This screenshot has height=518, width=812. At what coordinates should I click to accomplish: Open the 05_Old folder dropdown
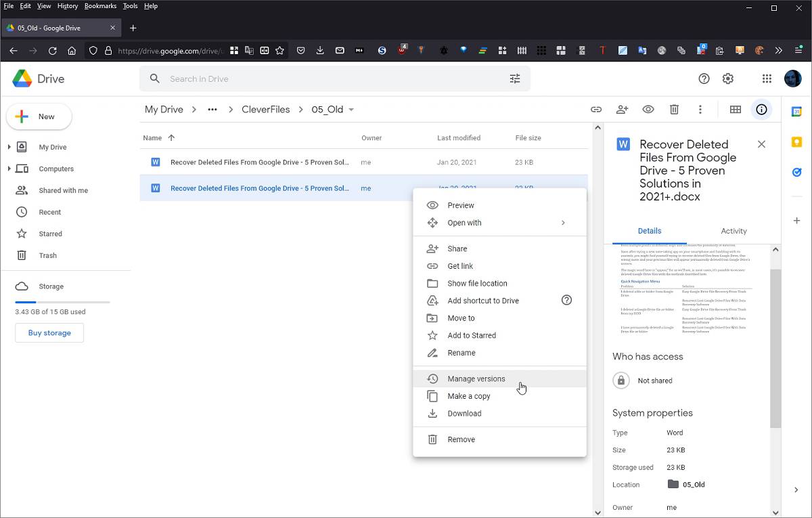(351, 110)
